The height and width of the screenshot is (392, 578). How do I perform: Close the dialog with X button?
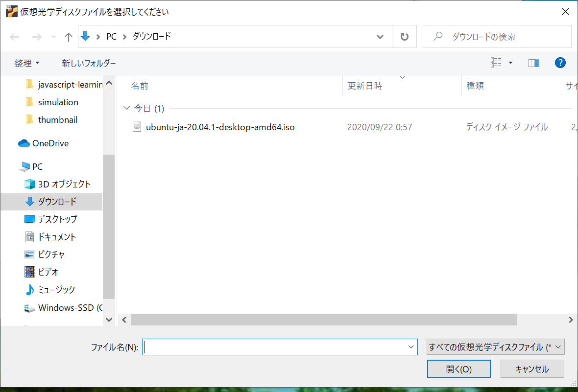(565, 12)
